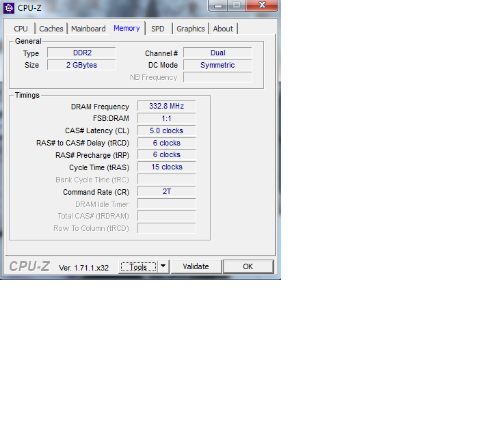The image size is (504, 442).
Task: Click the empty DRAM Idle Timer field
Action: 166,204
